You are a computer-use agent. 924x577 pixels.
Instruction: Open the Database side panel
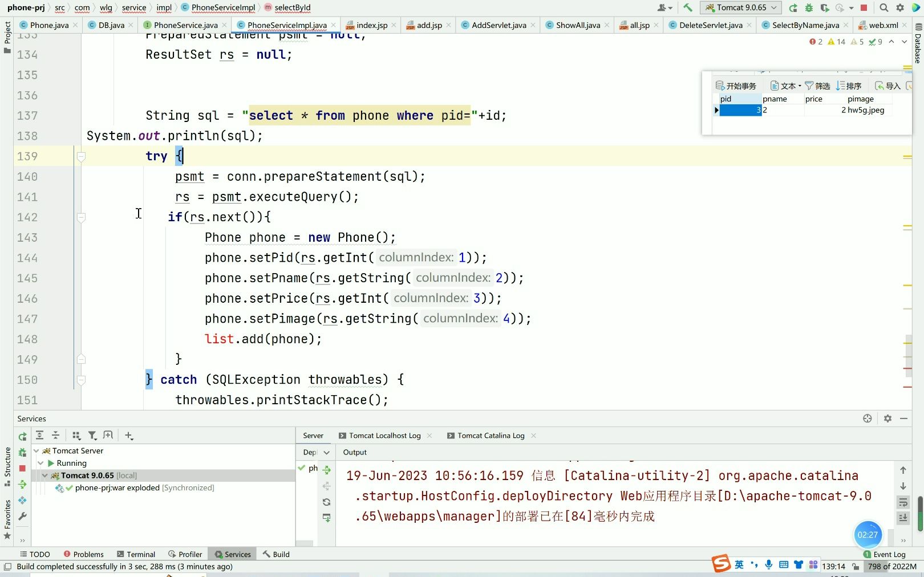[918, 43]
